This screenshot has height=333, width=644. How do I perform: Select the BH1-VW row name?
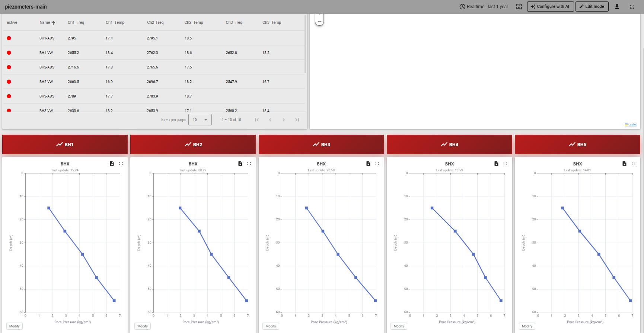[x=46, y=53]
